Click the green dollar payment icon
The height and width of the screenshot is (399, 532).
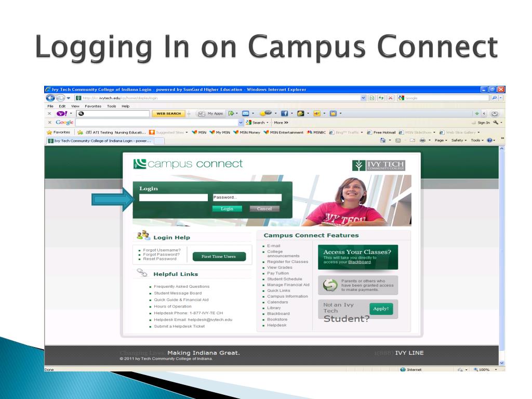330,285
